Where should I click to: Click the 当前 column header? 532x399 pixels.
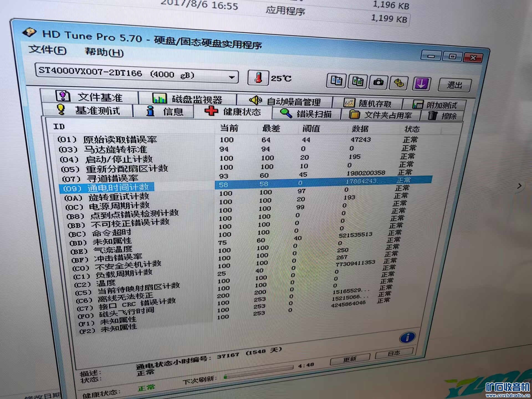[x=229, y=128]
